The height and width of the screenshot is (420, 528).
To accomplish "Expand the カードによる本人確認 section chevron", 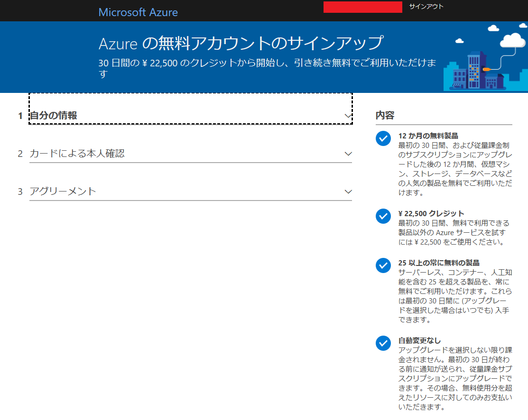I will click(x=349, y=154).
